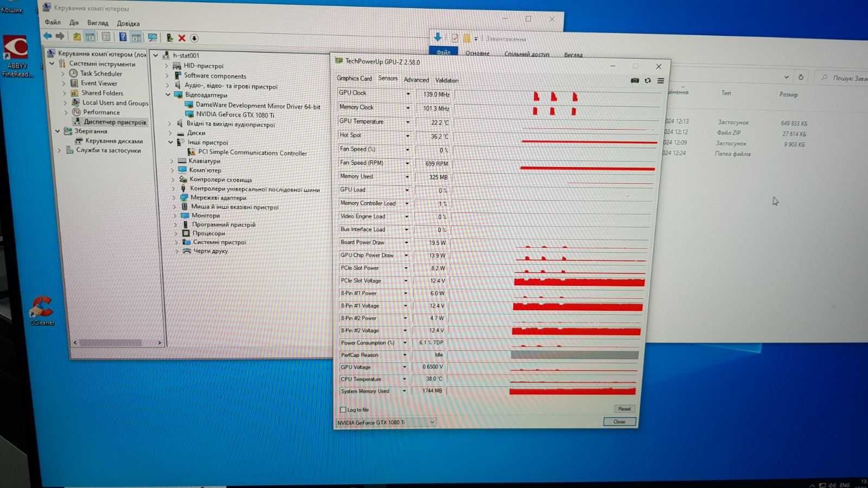Click the PerfCap Reason gray graph bar
This screenshot has height=488, width=868.
point(575,355)
